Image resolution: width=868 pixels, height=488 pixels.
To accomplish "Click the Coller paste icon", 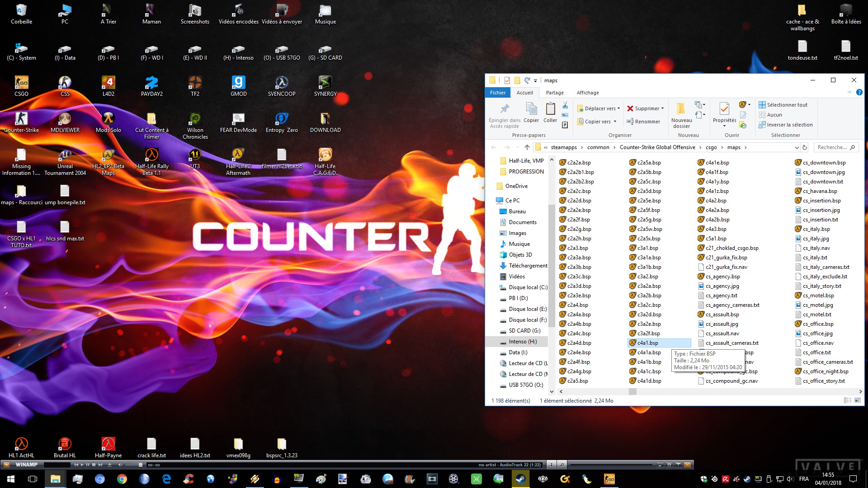I will [x=550, y=109].
